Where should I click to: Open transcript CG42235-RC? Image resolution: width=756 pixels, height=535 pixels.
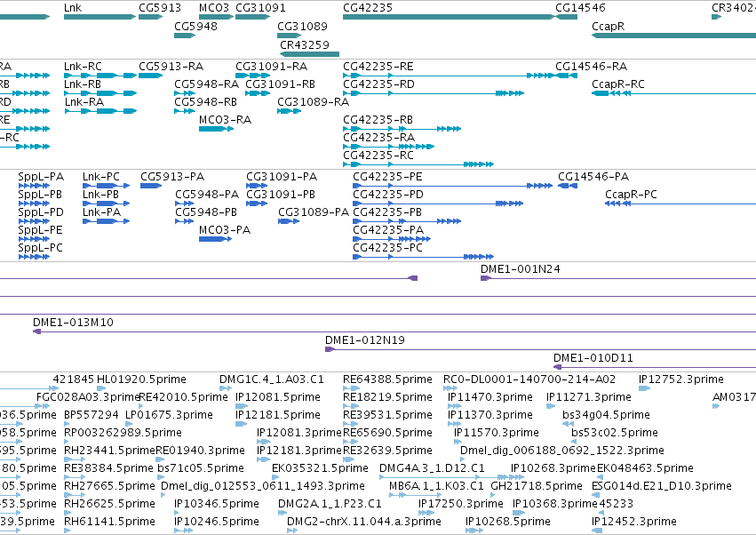coord(378,156)
